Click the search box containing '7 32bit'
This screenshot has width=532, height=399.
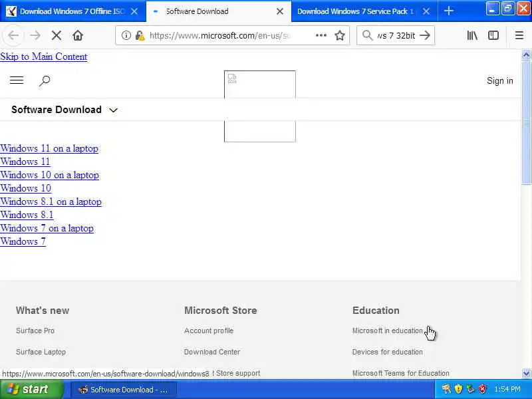(x=396, y=35)
